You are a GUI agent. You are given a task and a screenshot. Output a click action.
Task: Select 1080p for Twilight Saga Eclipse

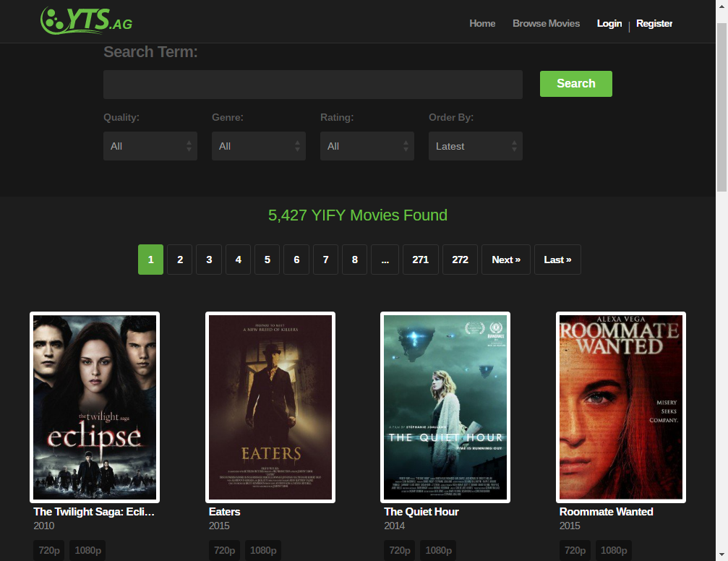tap(87, 550)
